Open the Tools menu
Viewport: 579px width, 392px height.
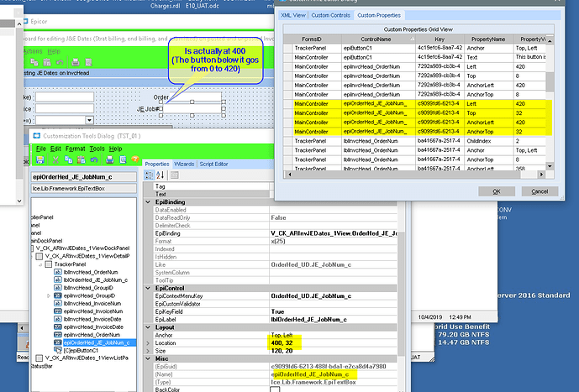[x=97, y=149]
